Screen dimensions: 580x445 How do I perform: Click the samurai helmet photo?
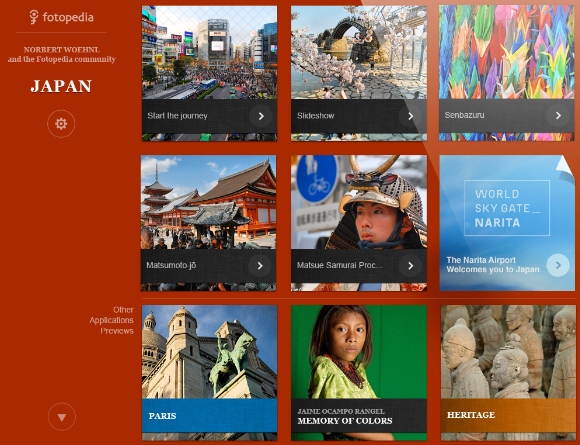[x=359, y=202]
